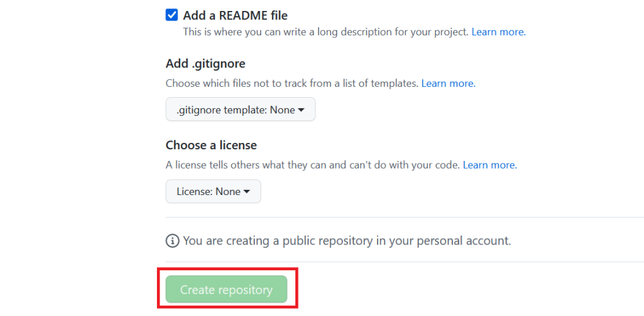Click the blue checkmark icon in the README box
This screenshot has width=644, height=316.
point(172,15)
